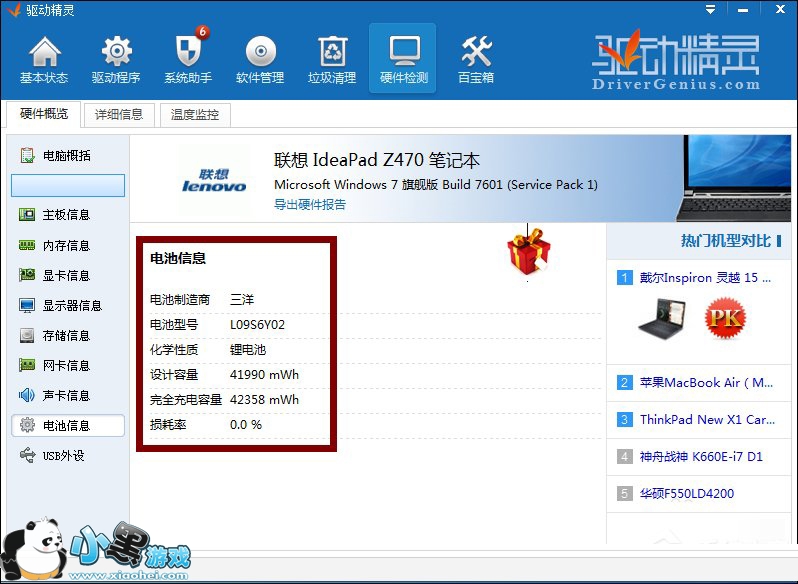Open 系统助手 shield icon
The width and height of the screenshot is (798, 584).
(188, 59)
